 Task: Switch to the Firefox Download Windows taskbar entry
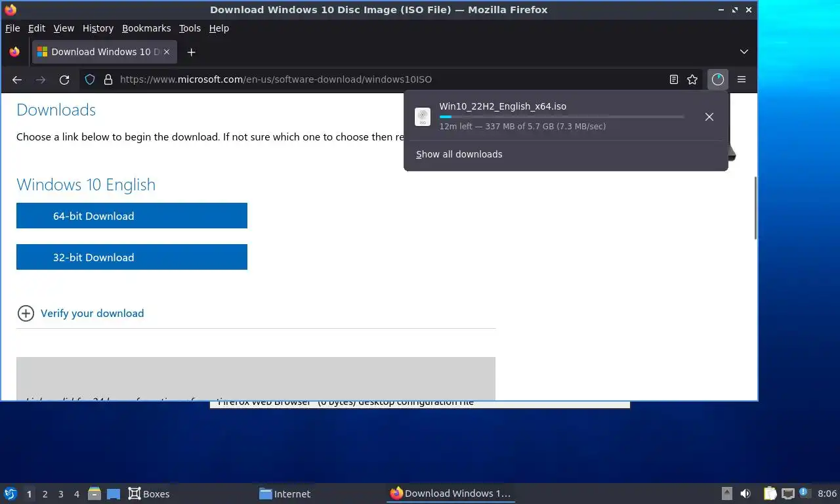[x=451, y=493]
